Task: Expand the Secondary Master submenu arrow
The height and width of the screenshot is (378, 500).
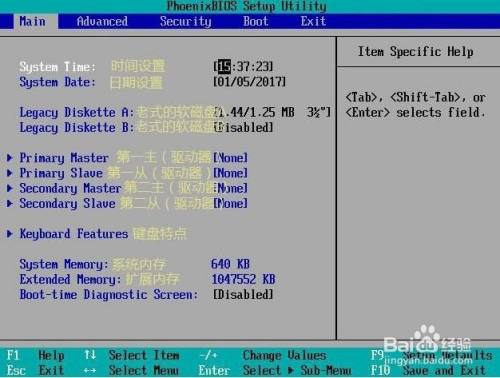Action: 10,188
